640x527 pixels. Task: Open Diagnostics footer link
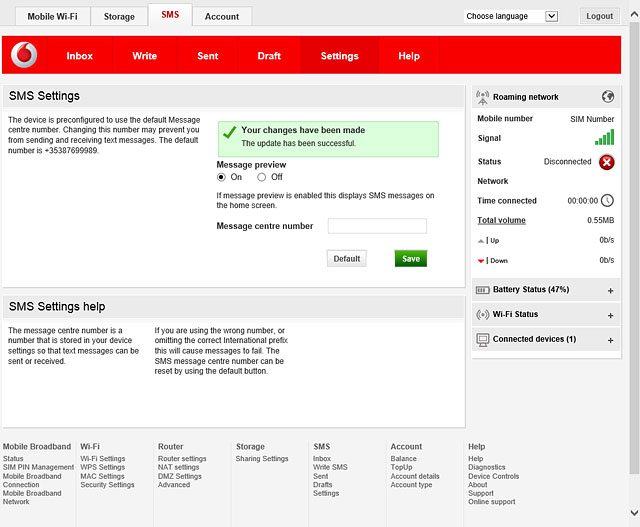[x=487, y=467]
